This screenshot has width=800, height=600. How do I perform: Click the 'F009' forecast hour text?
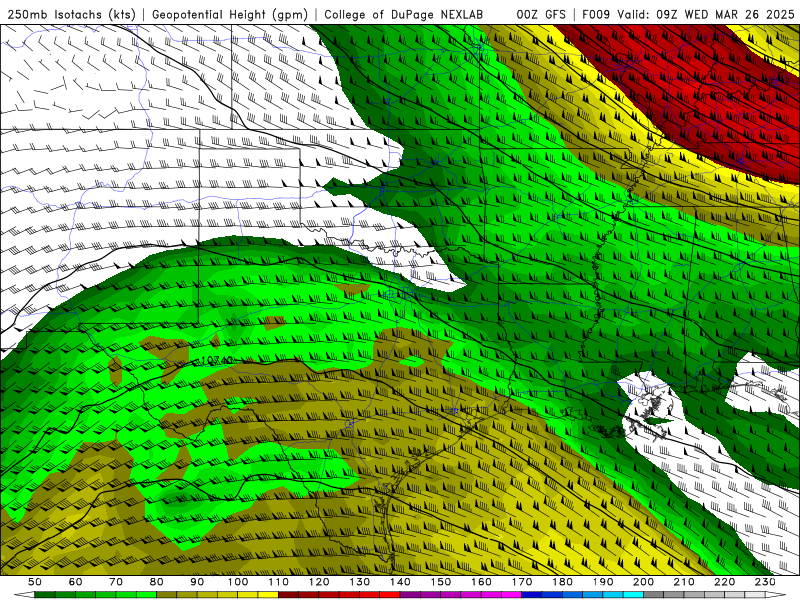pyautogui.click(x=596, y=15)
